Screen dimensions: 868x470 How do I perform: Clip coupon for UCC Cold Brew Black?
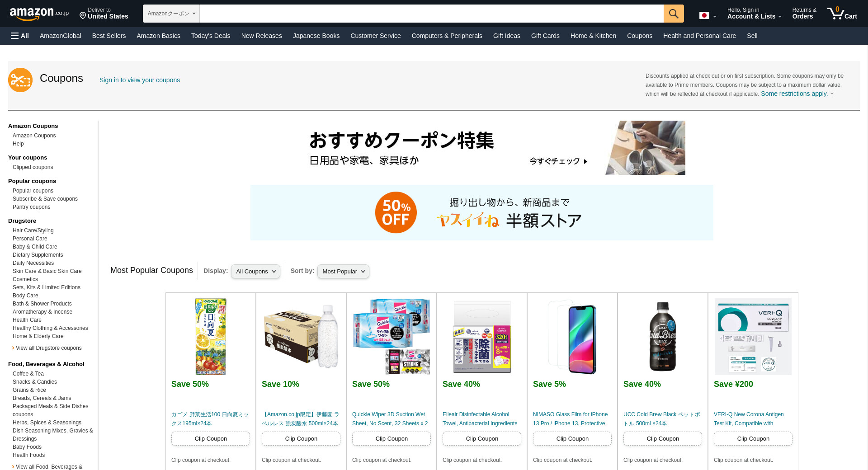pyautogui.click(x=663, y=438)
